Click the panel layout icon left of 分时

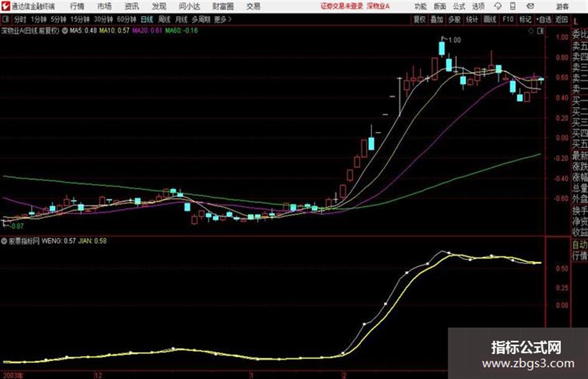(x=5, y=19)
